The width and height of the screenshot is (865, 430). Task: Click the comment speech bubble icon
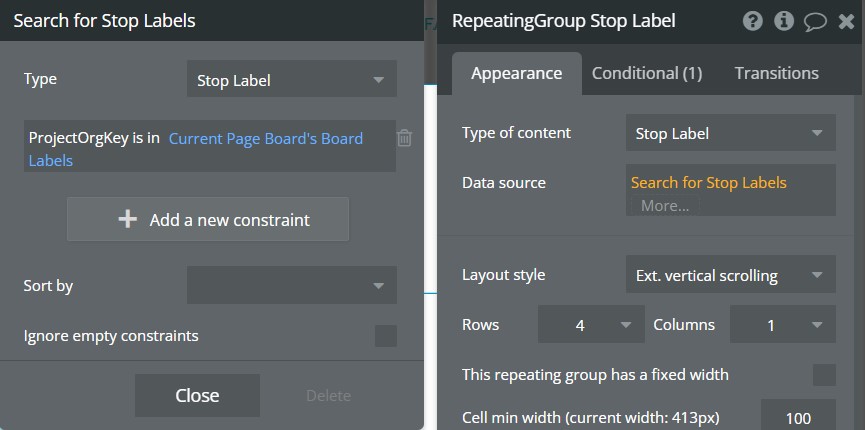815,21
